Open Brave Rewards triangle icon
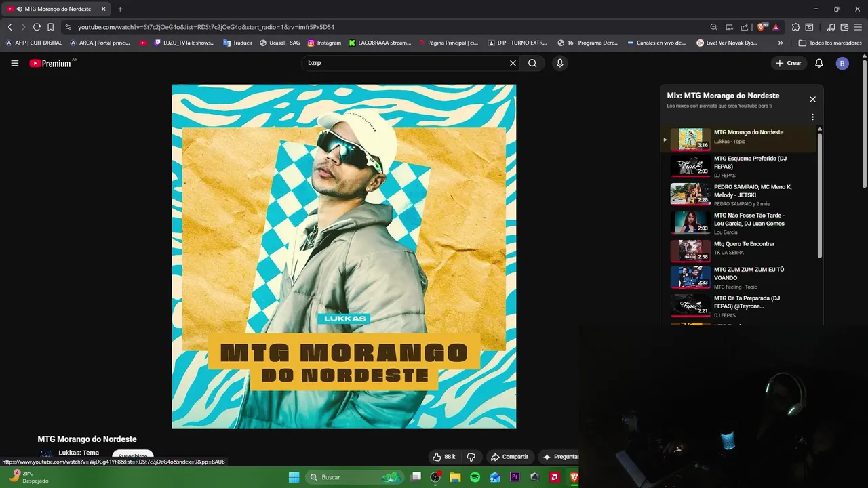This screenshot has width=868, height=488. point(776,27)
